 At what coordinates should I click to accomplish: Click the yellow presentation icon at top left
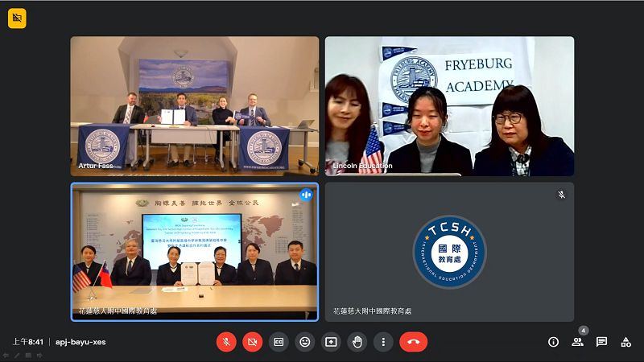[17, 18]
